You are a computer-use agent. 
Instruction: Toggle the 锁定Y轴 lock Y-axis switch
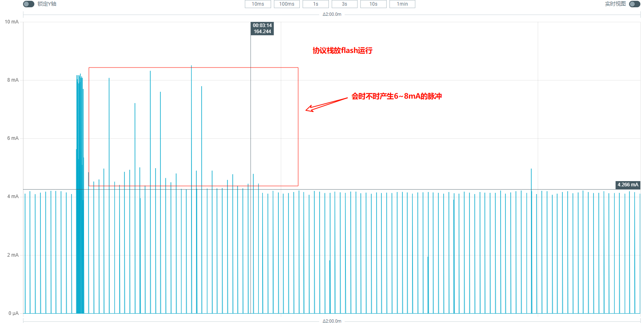point(29,4)
